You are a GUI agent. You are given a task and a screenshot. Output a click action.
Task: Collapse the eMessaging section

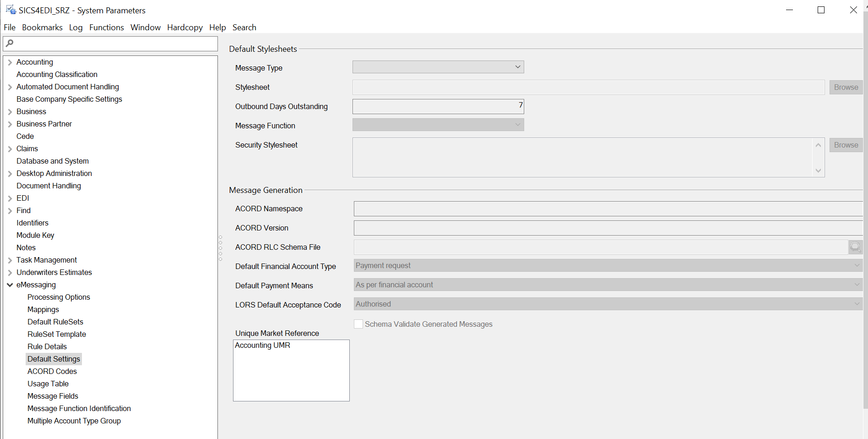pyautogui.click(x=10, y=285)
